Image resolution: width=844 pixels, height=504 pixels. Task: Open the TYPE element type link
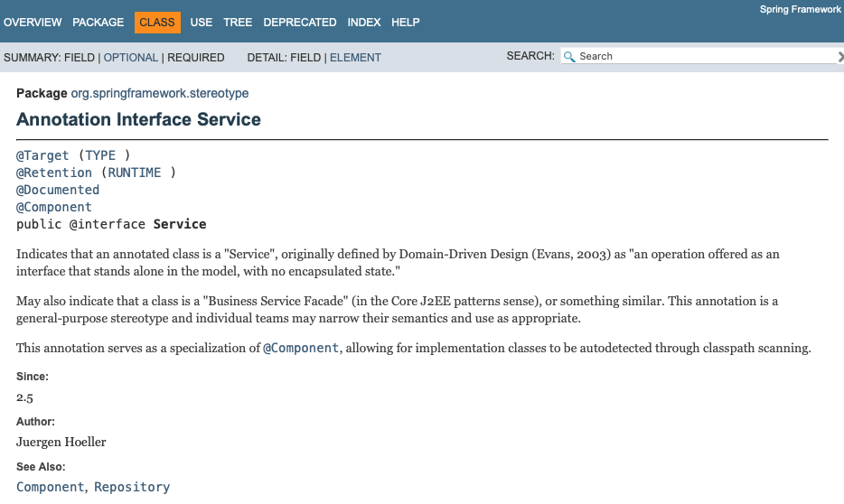(100, 155)
